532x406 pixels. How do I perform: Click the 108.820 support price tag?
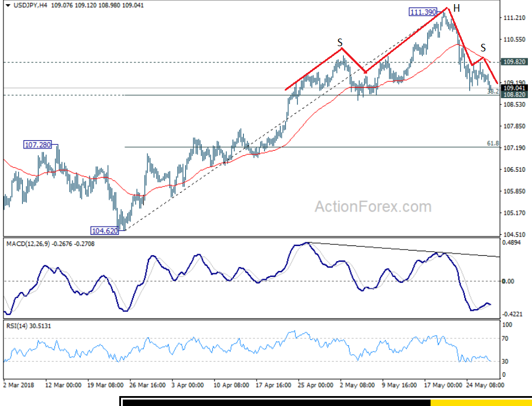[x=516, y=95]
